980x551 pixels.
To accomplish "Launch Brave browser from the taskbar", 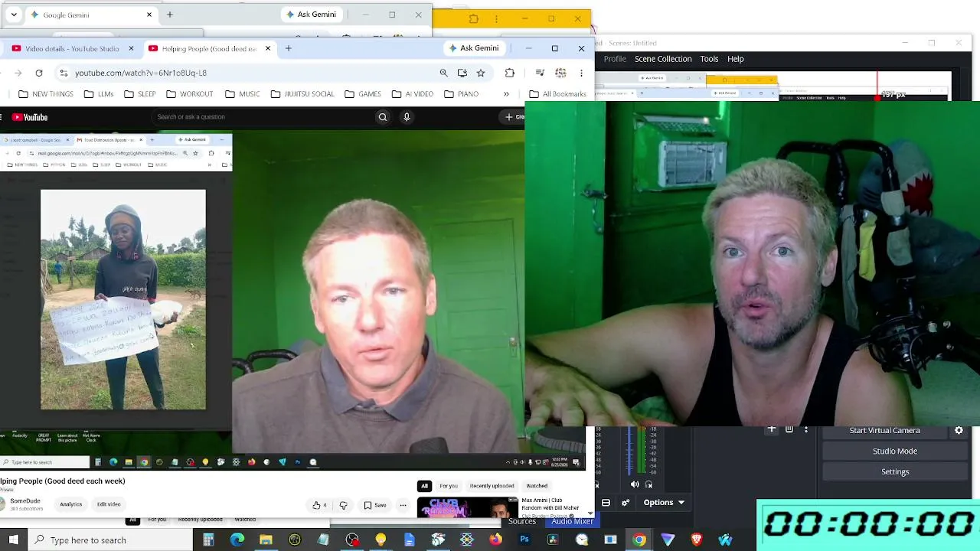I will point(697,540).
